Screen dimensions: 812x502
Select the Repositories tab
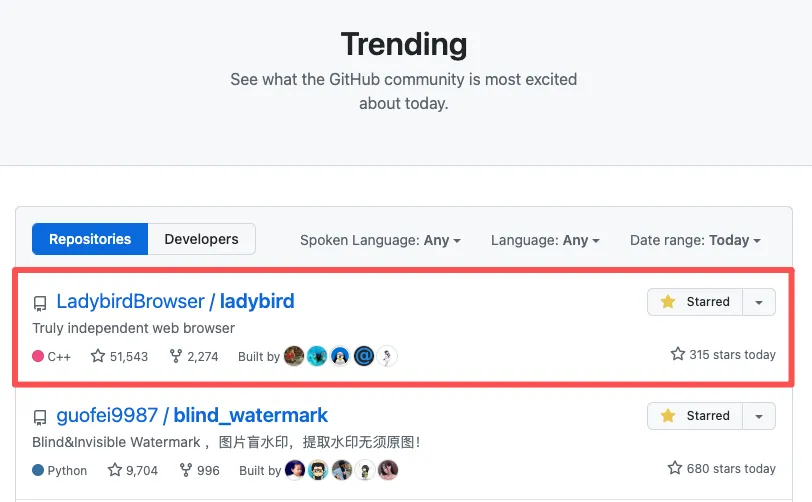pyautogui.click(x=90, y=239)
